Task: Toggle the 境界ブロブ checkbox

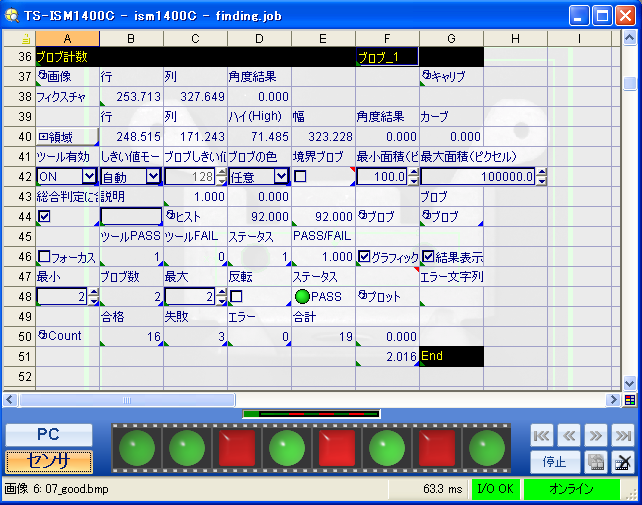Action: tap(300, 177)
